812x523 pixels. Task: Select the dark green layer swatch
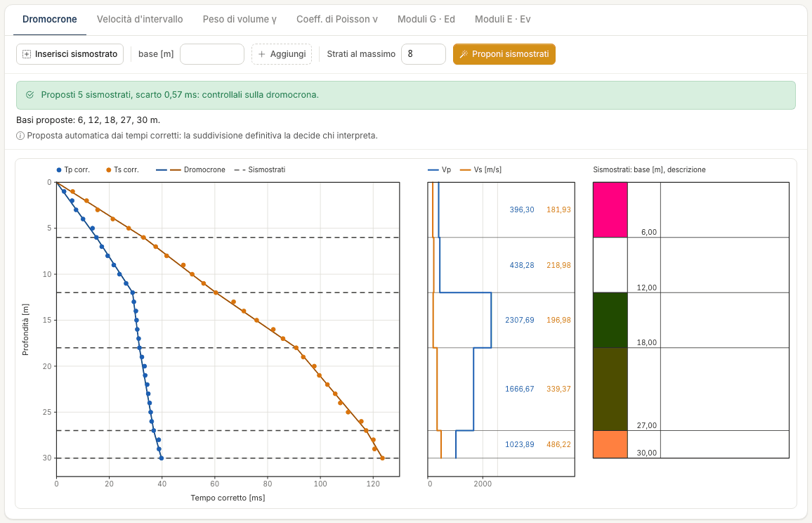point(610,321)
